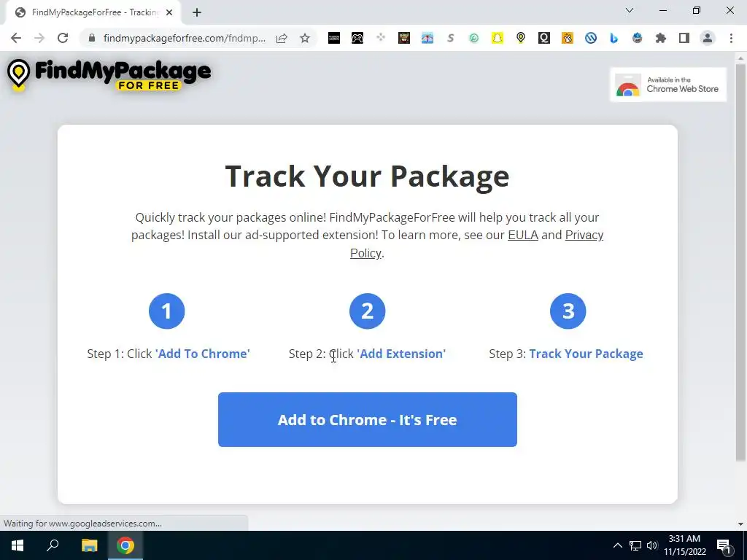
Task: Open the orange hand pointer extension
Action: 568,38
